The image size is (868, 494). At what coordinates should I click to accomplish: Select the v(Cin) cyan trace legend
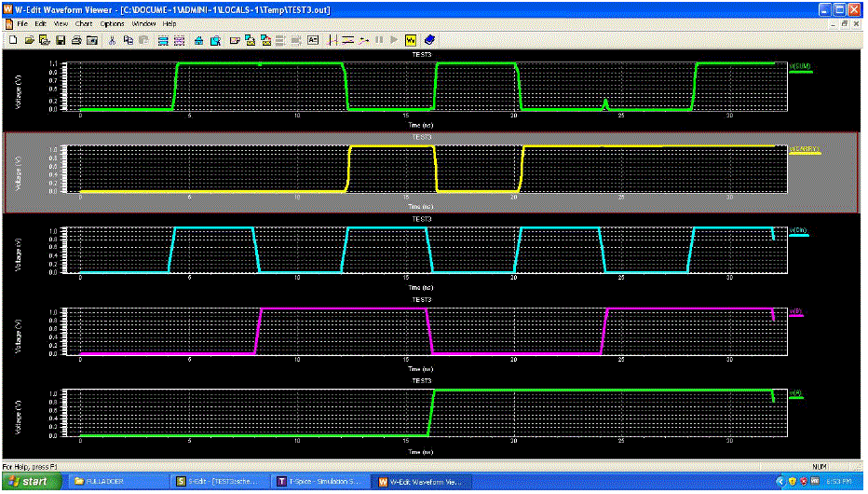[798, 232]
